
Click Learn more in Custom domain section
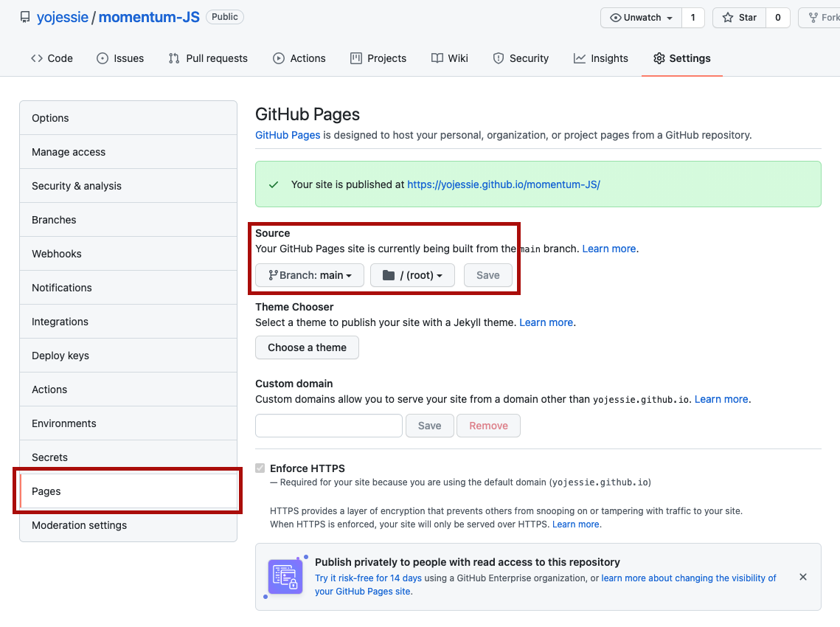[721, 399]
